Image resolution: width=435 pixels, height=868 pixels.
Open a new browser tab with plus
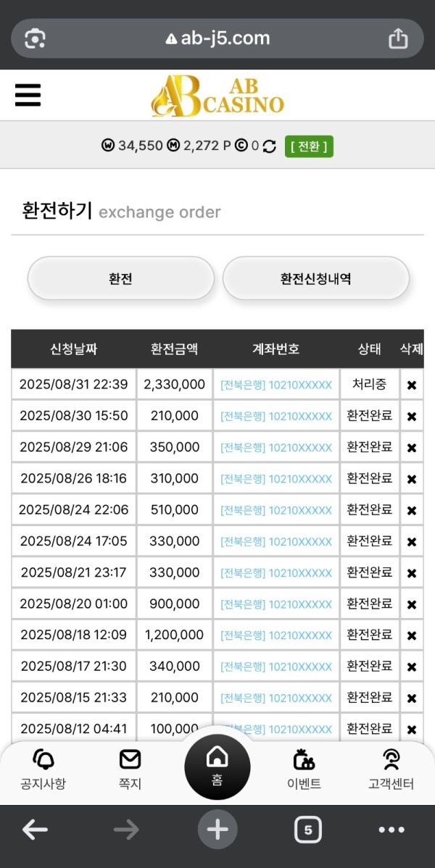tap(217, 830)
